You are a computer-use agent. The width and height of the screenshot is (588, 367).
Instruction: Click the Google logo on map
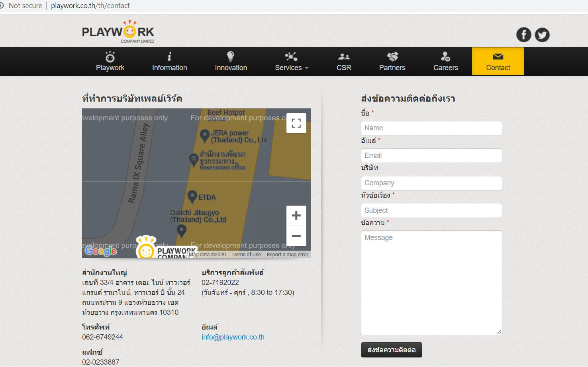click(x=101, y=251)
